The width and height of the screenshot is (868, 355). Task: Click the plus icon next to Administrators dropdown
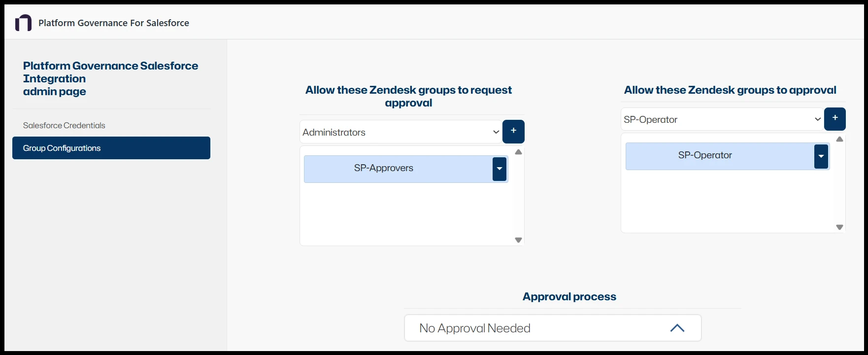513,131
